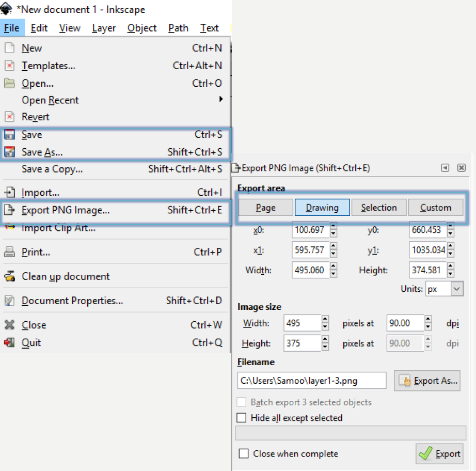Click the export area Width spinner arrows

pyautogui.click(x=334, y=270)
